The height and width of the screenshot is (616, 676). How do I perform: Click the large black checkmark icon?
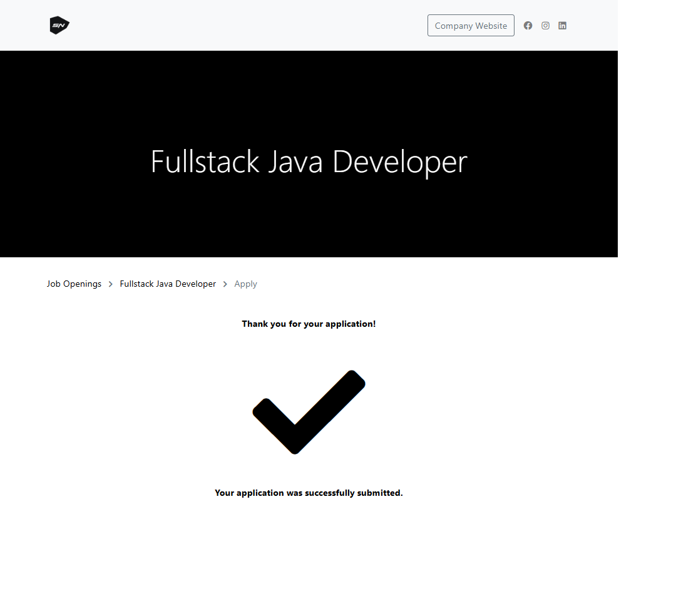[x=309, y=411]
